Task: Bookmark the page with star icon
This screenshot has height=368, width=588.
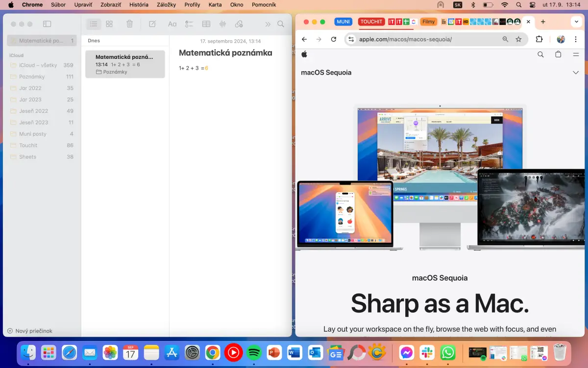Action: (518, 39)
